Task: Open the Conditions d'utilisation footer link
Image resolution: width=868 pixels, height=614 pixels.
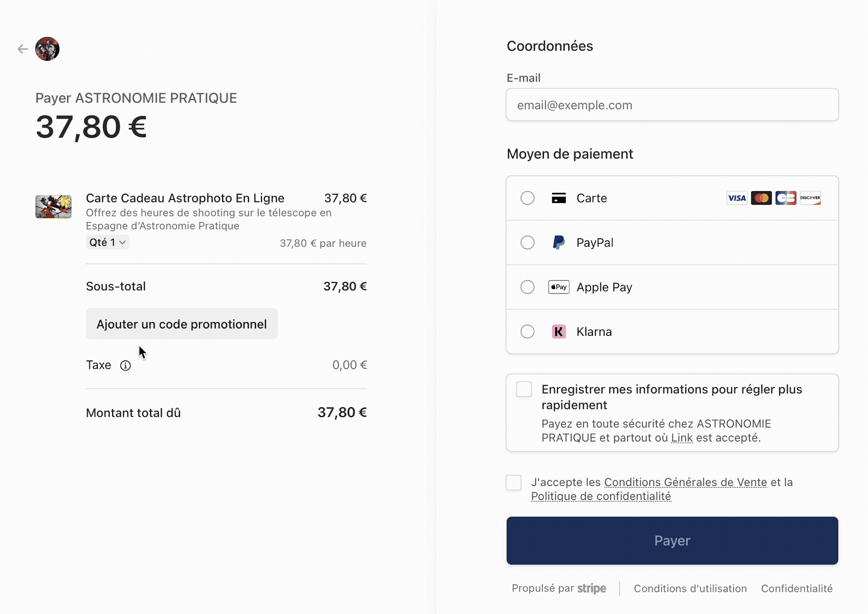Action: 690,588
